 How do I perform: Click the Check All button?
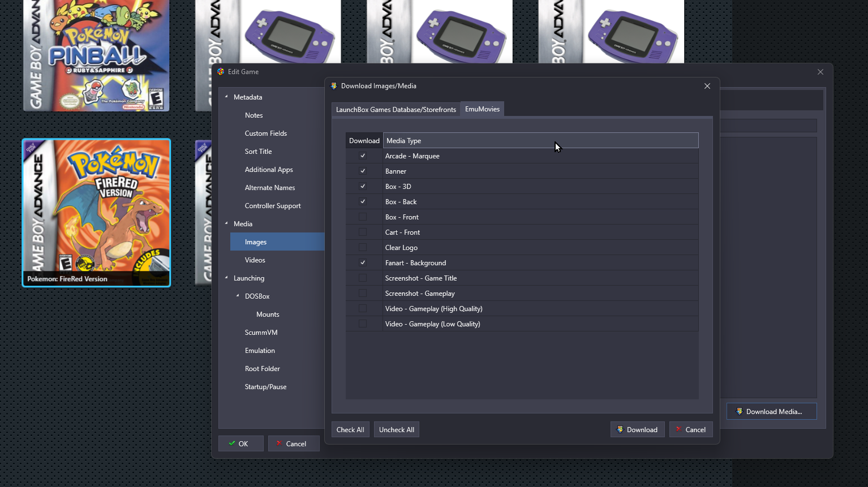(350, 429)
